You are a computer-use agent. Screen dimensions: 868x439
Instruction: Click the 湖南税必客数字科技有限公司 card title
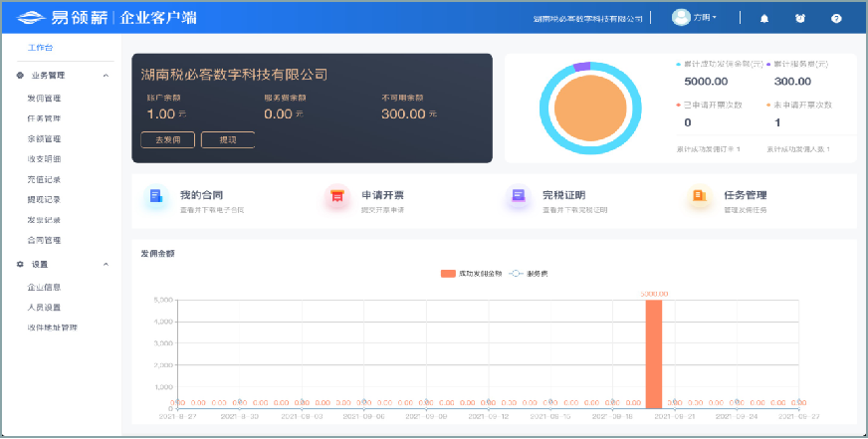[234, 75]
